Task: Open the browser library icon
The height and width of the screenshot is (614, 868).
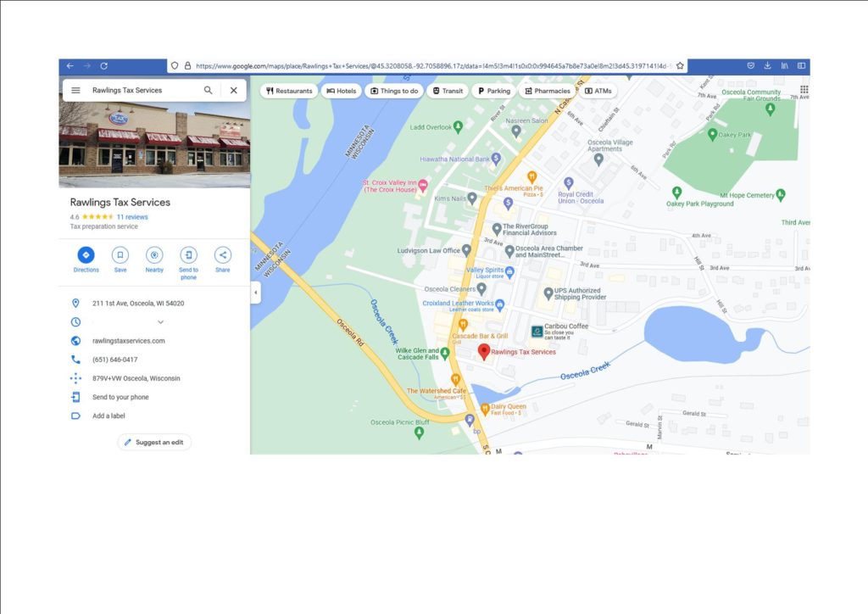Action: (x=784, y=66)
